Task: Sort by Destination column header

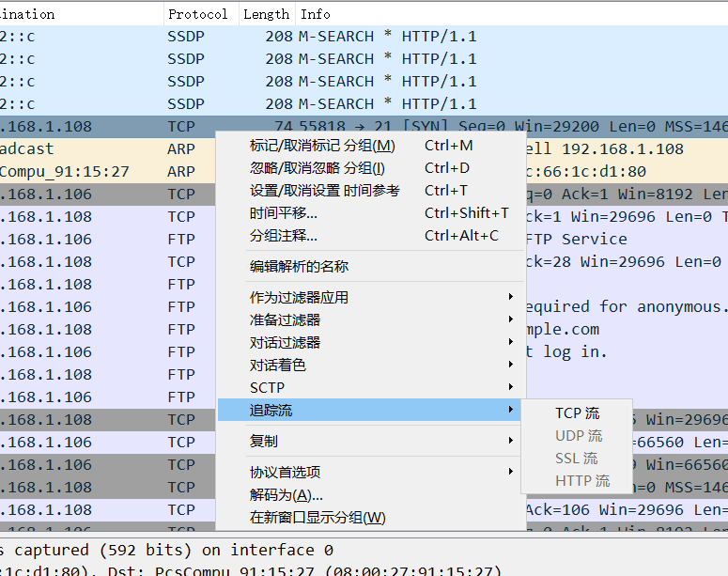Action: click(81, 14)
